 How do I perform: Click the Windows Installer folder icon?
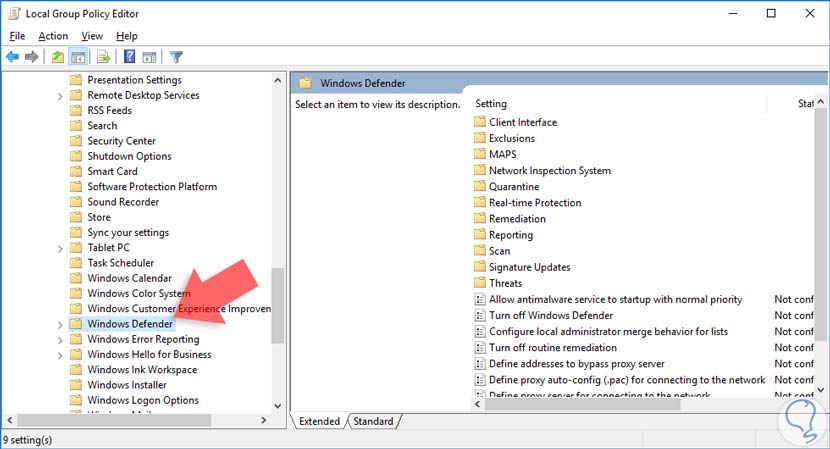(76, 384)
